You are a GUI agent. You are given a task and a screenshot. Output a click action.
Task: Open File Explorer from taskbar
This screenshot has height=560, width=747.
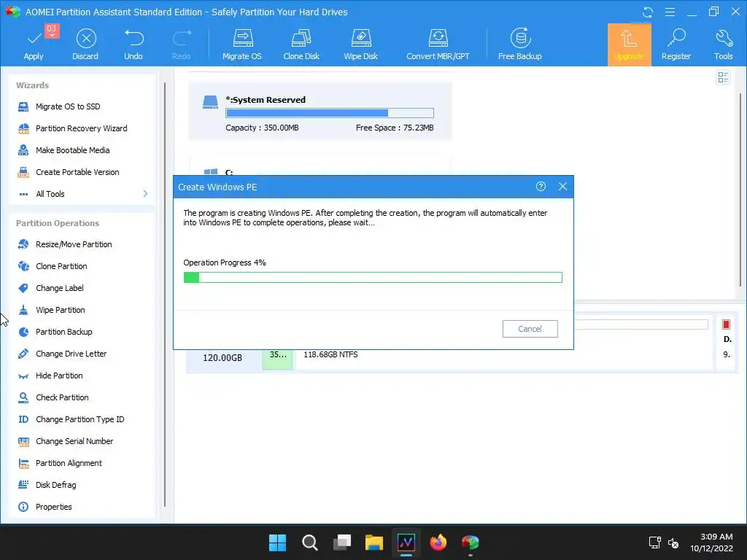pos(374,542)
